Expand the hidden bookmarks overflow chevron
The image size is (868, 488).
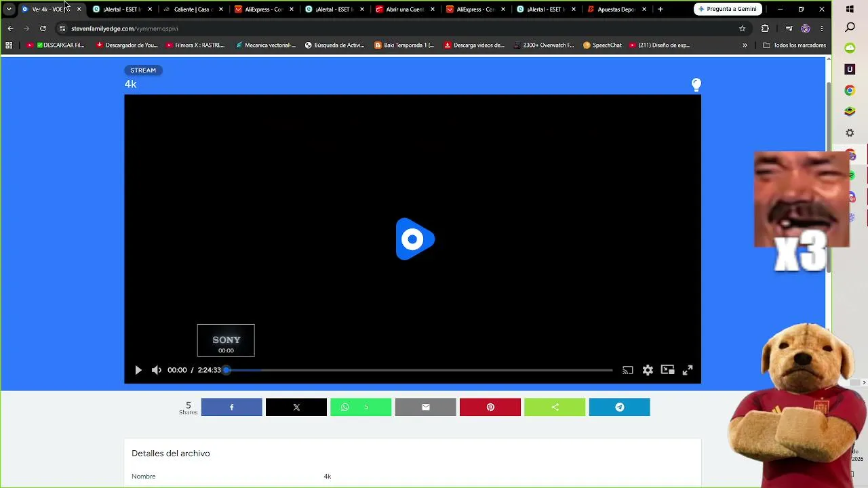click(x=745, y=45)
